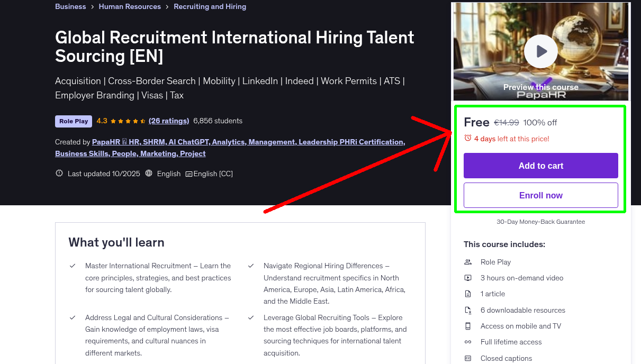Click the Add to cart button
641x364 pixels.
click(540, 165)
